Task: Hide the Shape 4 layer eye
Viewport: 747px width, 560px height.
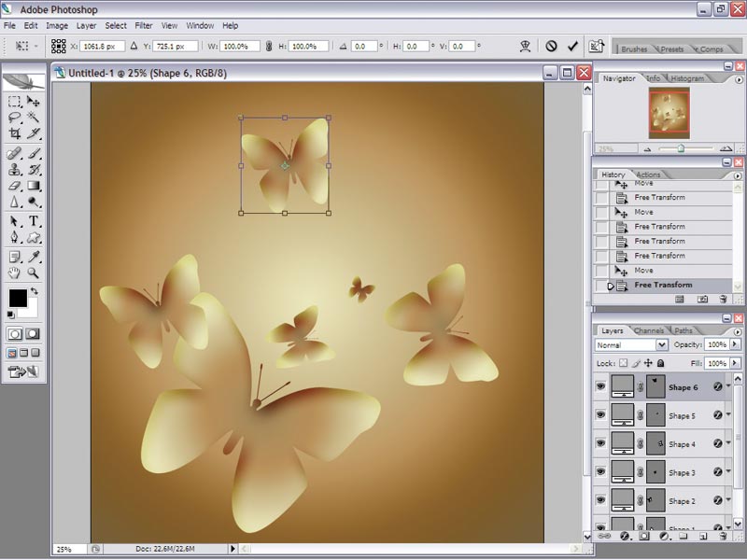Action: point(600,444)
